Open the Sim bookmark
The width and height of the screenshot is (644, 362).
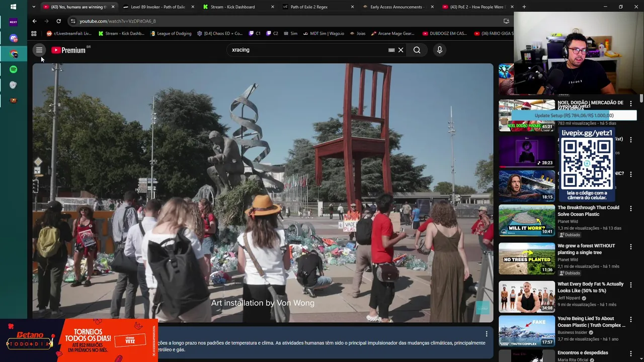coord(291,34)
